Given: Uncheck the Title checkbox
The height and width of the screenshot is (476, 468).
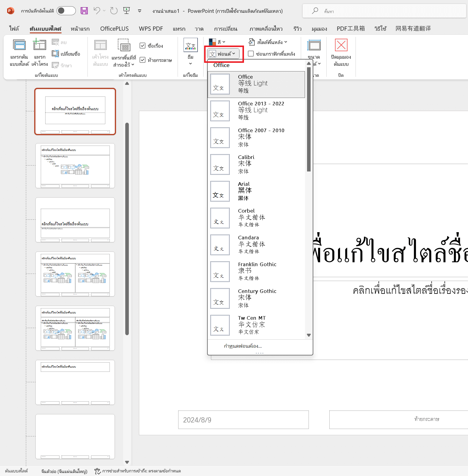Looking at the screenshot, I should (x=143, y=46).
